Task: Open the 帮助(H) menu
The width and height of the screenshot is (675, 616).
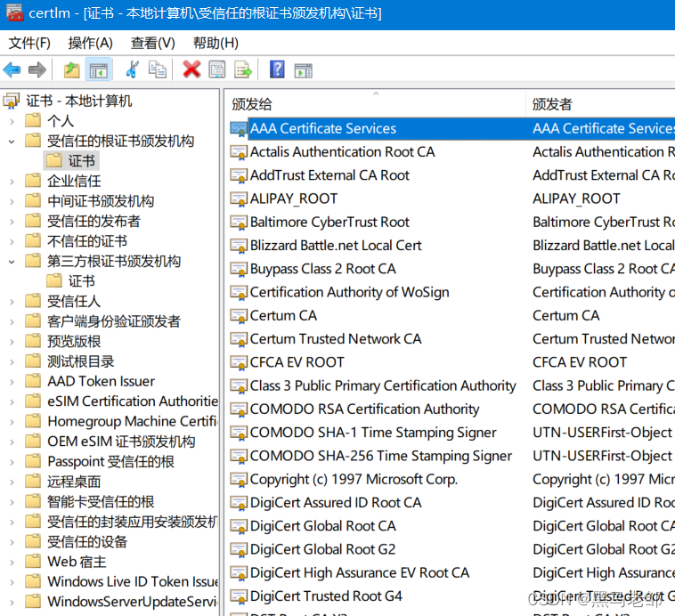Action: [216, 43]
